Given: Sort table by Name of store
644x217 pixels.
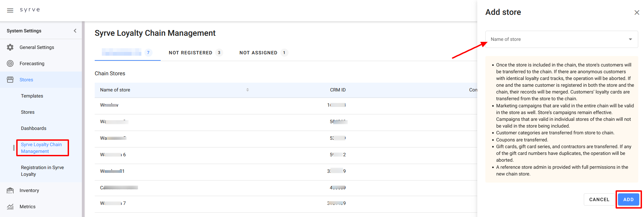Looking at the screenshot, I should point(247,90).
